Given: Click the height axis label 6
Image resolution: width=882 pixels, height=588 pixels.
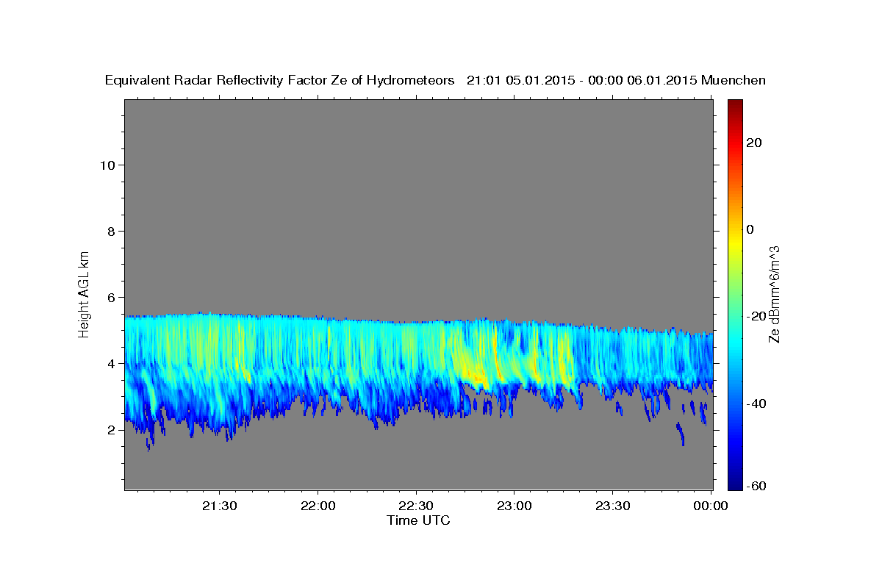Looking at the screenshot, I should [x=112, y=297].
